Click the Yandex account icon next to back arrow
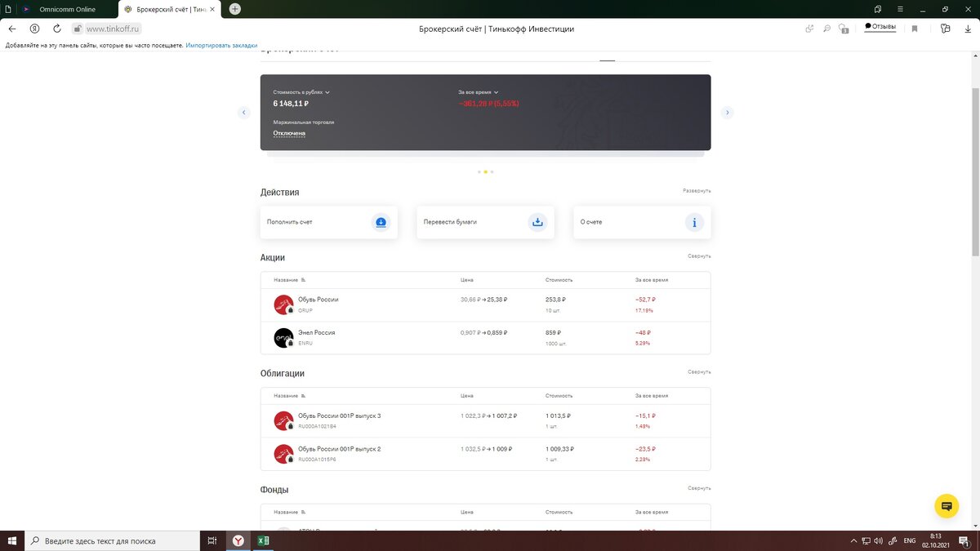Screen dimensions: 980x551 tap(34, 29)
